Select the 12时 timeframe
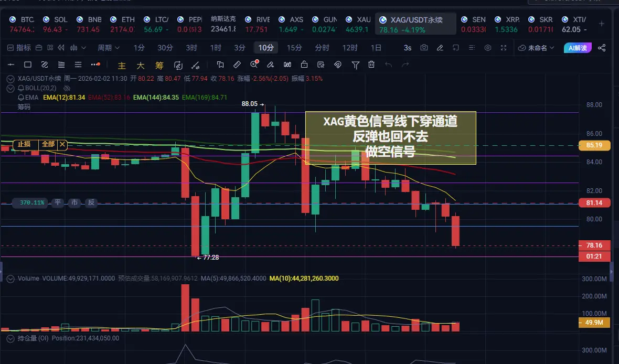619x364 pixels. [x=350, y=48]
